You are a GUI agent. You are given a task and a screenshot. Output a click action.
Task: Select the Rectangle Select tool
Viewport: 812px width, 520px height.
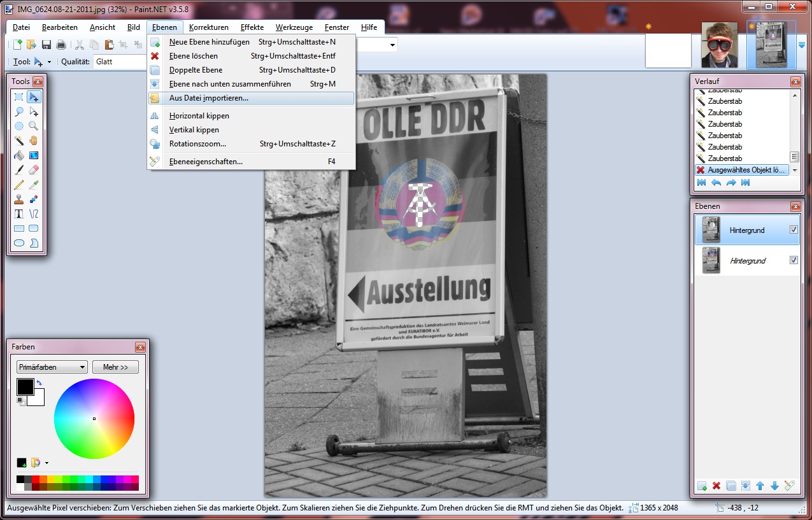[19, 97]
